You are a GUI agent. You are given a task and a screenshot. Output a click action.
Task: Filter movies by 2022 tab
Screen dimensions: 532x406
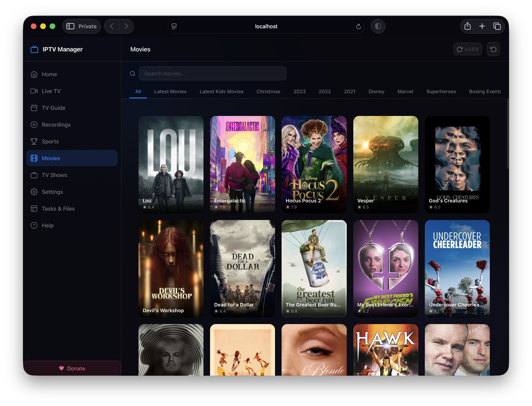325,92
